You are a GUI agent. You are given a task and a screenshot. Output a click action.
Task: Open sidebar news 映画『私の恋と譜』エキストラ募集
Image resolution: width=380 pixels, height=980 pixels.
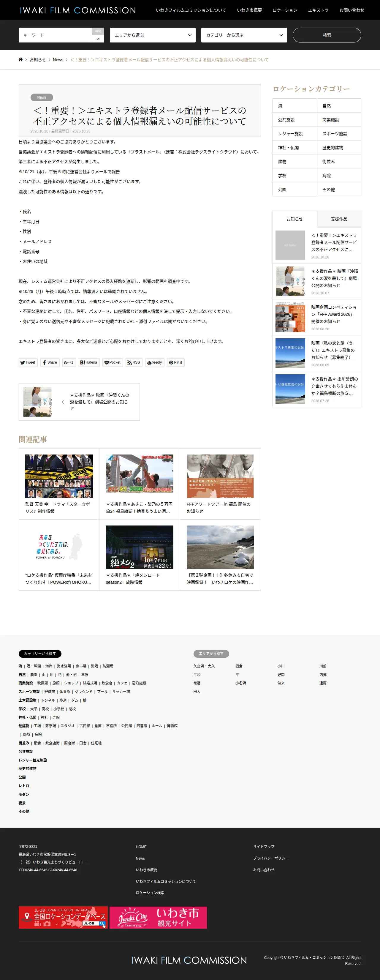pyautogui.click(x=317, y=354)
